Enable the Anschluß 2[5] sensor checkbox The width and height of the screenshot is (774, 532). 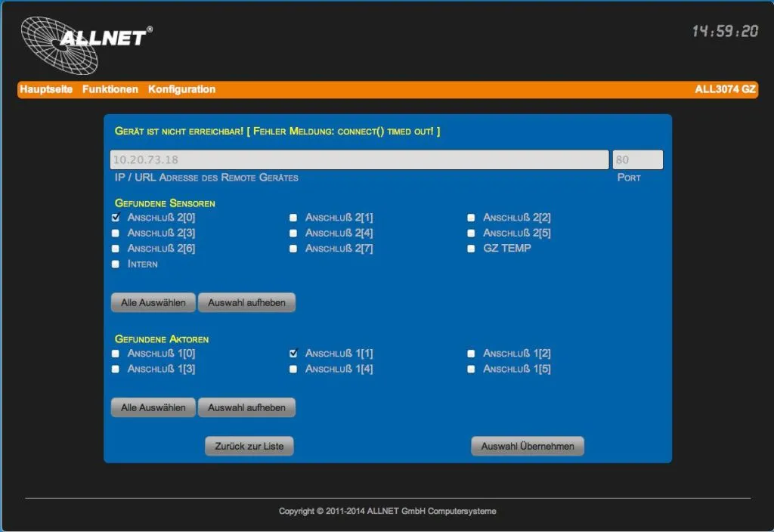[471, 233]
